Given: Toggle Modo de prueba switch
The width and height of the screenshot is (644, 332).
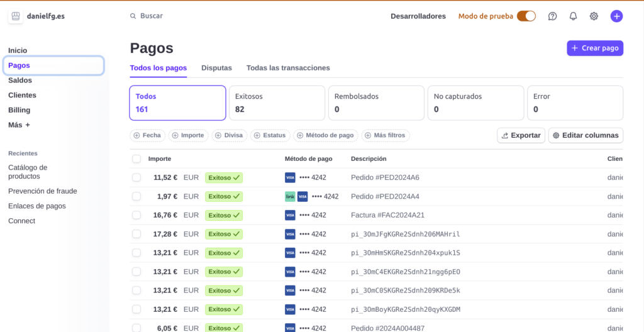Looking at the screenshot, I should click(x=526, y=16).
